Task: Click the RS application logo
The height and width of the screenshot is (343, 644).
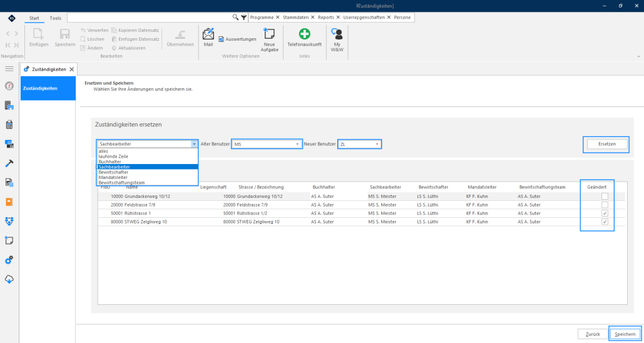Action: (11, 18)
